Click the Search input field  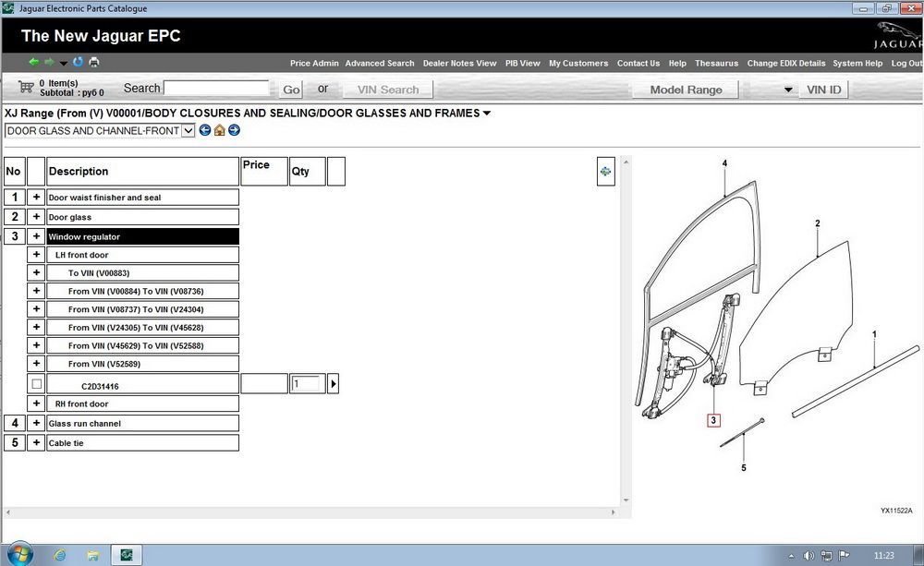pyautogui.click(x=216, y=89)
